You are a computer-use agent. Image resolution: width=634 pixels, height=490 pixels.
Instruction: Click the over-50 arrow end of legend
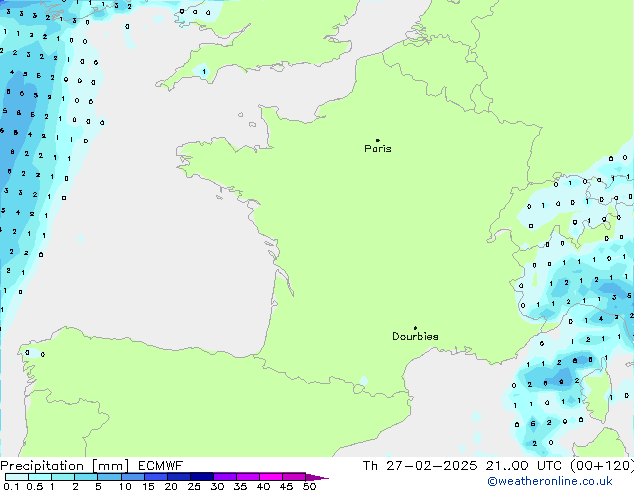coord(317,477)
